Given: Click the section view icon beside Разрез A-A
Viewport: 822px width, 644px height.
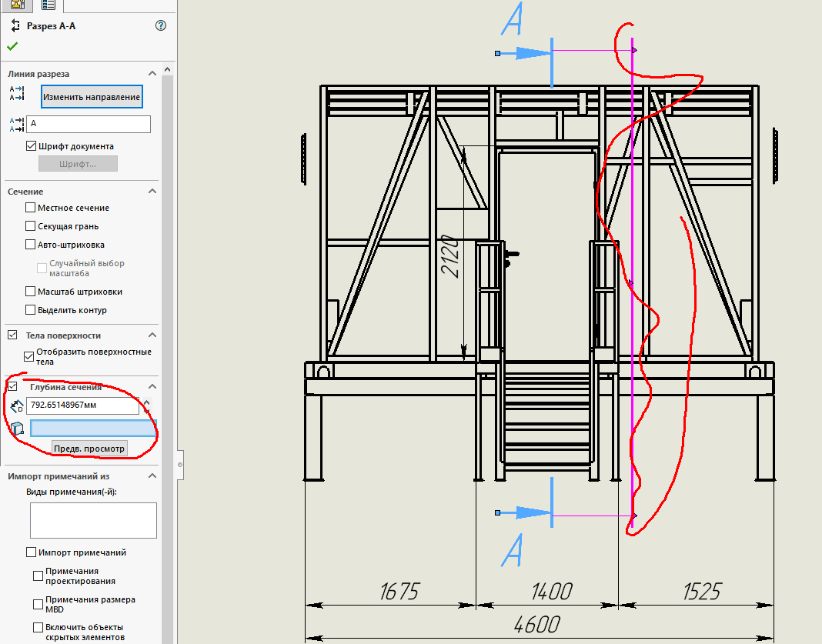Looking at the screenshot, I should [x=14, y=25].
